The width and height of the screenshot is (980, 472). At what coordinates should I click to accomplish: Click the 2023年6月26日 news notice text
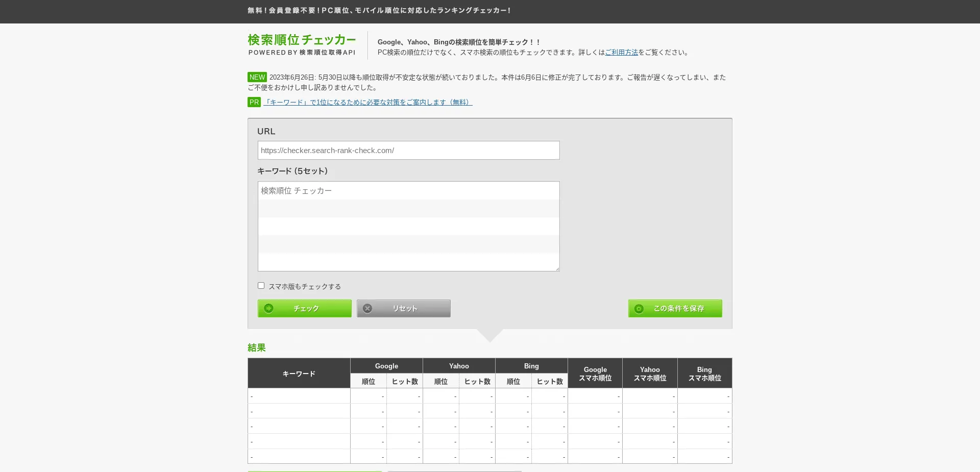click(x=486, y=82)
